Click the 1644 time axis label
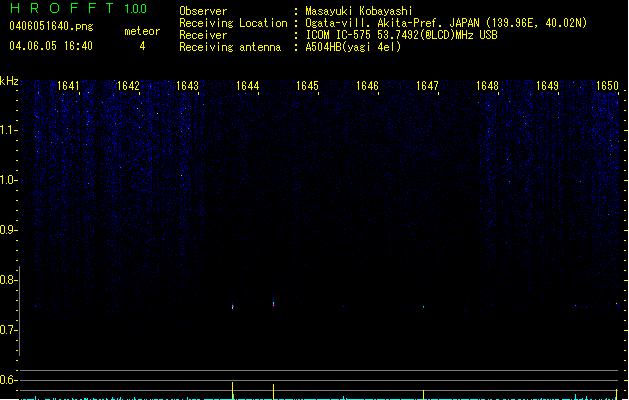Image resolution: width=629 pixels, height=400 pixels. point(248,86)
